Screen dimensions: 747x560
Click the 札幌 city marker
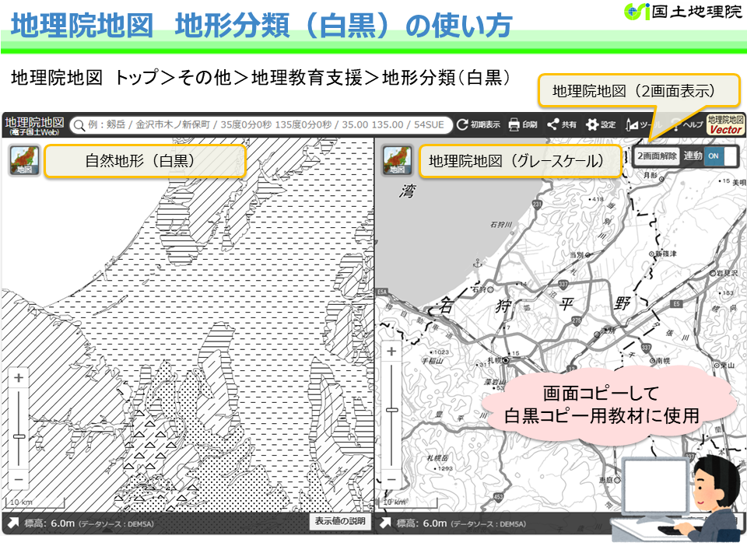tap(506, 360)
